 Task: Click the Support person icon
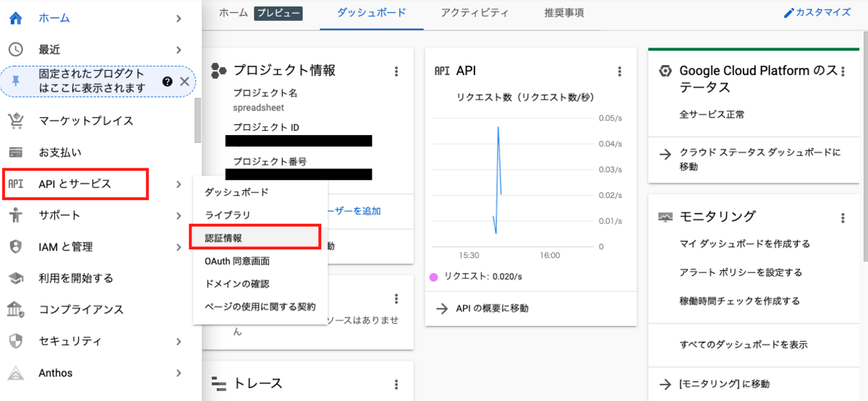16,215
